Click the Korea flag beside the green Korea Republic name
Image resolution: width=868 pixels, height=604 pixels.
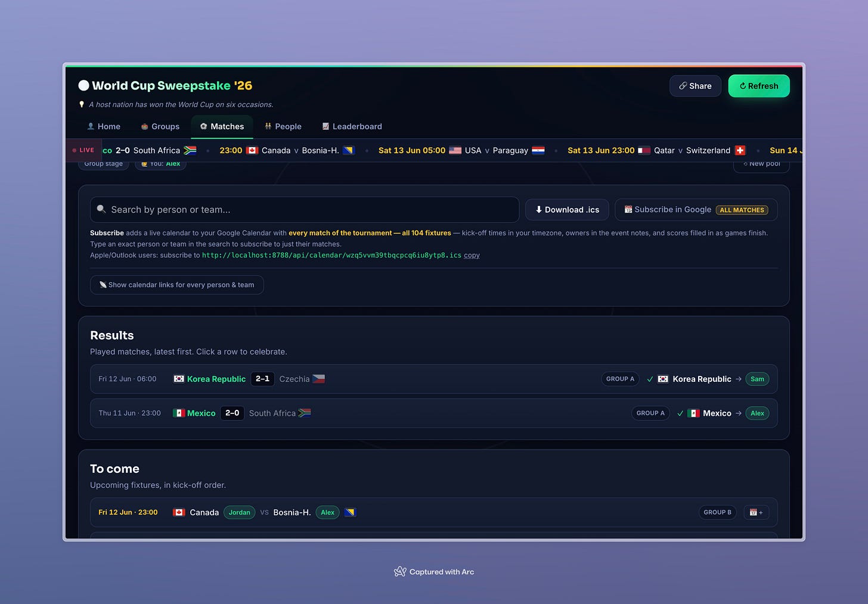[179, 379]
